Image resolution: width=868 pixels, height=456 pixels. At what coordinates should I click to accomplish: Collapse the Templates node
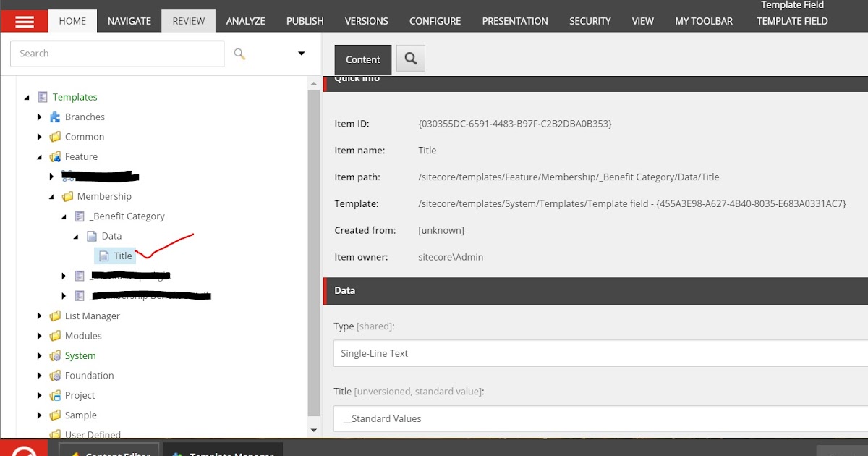(27, 97)
